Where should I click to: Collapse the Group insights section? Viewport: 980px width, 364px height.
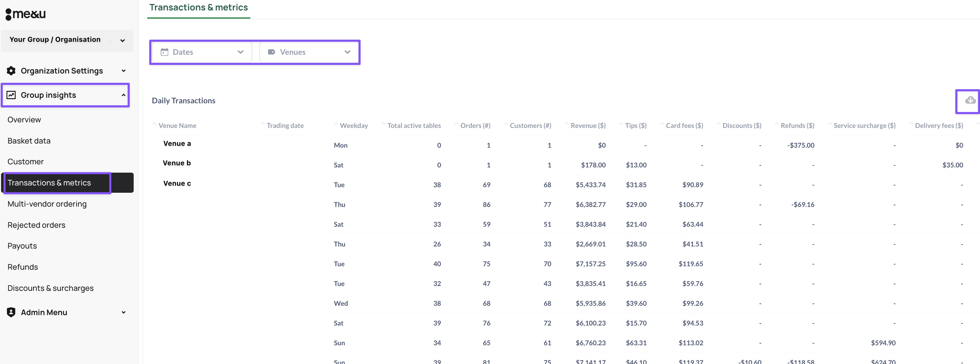pyautogui.click(x=123, y=95)
